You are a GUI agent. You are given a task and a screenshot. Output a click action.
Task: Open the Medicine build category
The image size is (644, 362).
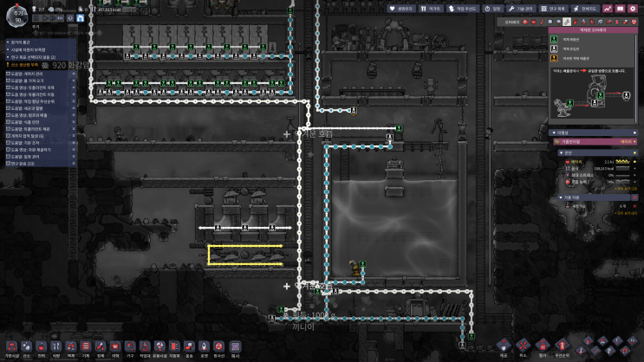click(115, 347)
